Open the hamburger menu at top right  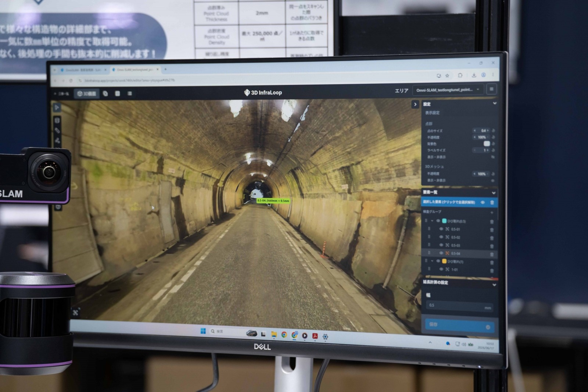pos(491,89)
